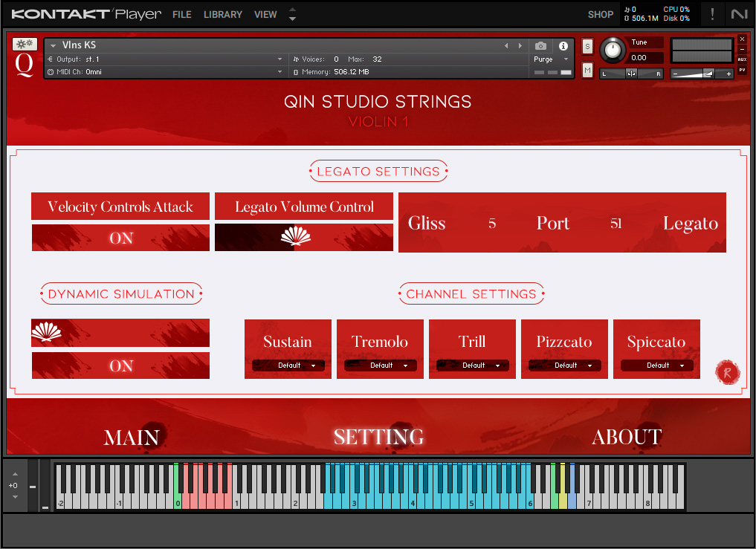
Task: Click the Max voices value 32
Action: [377, 59]
